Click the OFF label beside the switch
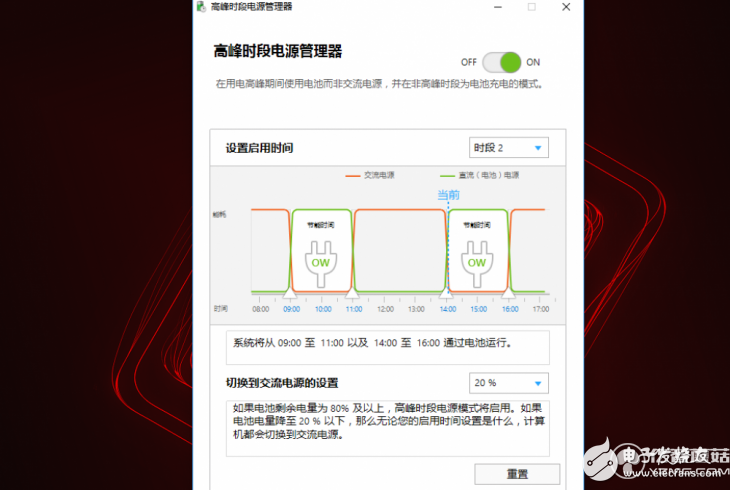Viewport: 730px width, 490px height. coord(468,62)
